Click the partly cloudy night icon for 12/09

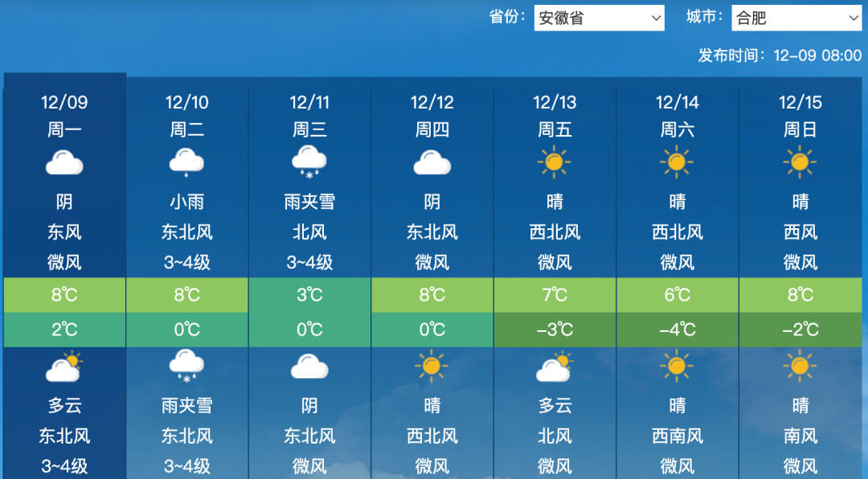click(x=64, y=366)
